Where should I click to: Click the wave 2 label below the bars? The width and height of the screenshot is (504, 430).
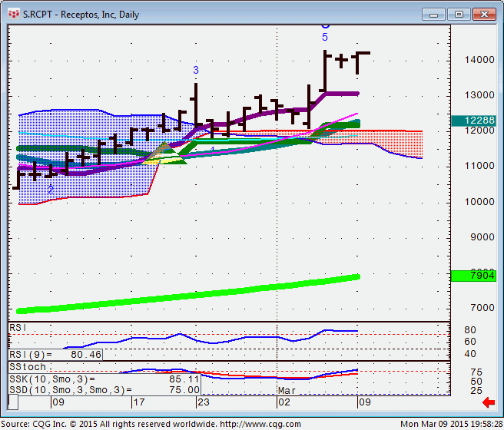click(51, 190)
